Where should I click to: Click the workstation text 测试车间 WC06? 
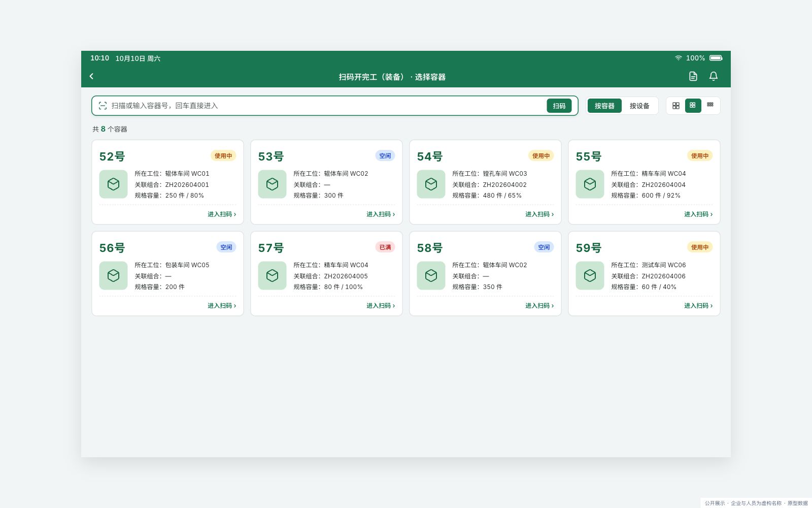(663, 265)
